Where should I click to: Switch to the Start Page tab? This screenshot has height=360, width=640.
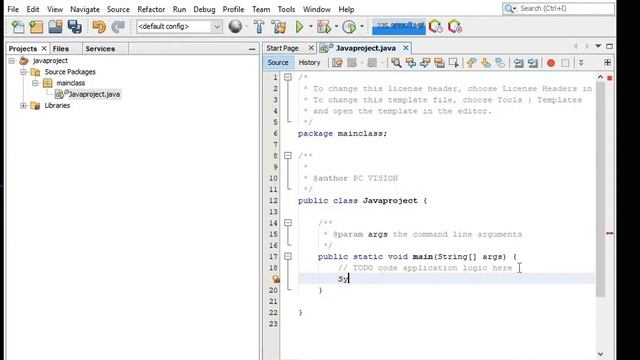(x=282, y=48)
